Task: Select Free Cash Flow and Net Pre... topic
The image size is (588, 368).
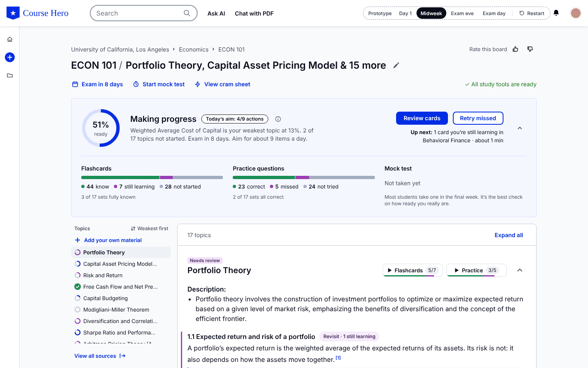Action: point(121,287)
